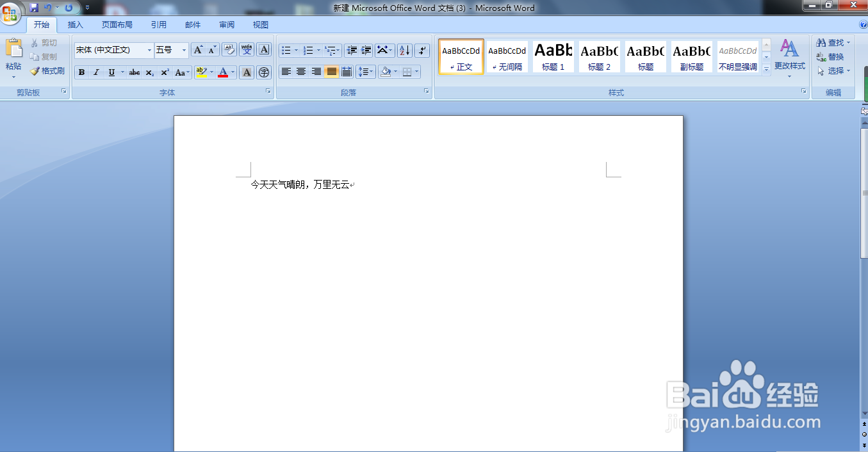
Task: Toggle character shading
Action: (247, 72)
